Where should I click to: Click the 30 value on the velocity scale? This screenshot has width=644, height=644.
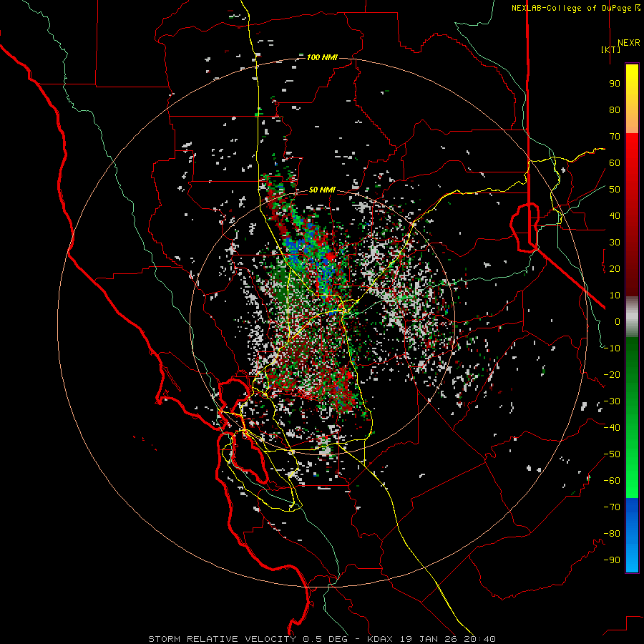point(615,243)
